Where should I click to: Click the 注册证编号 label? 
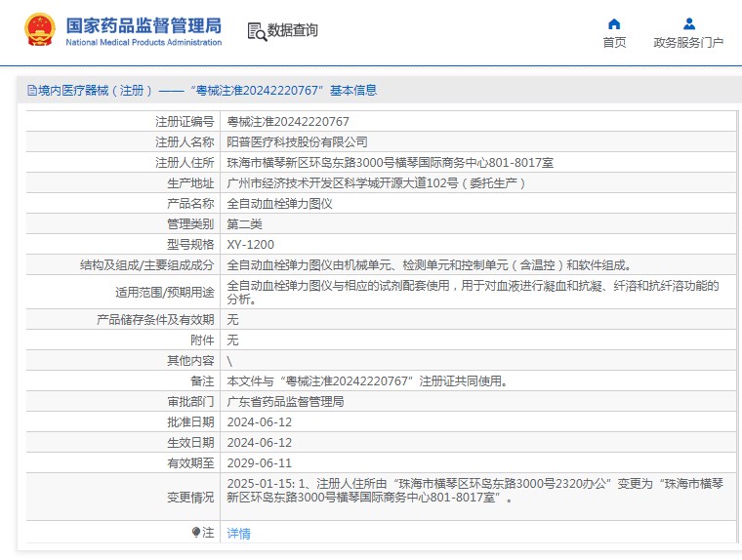click(x=185, y=122)
